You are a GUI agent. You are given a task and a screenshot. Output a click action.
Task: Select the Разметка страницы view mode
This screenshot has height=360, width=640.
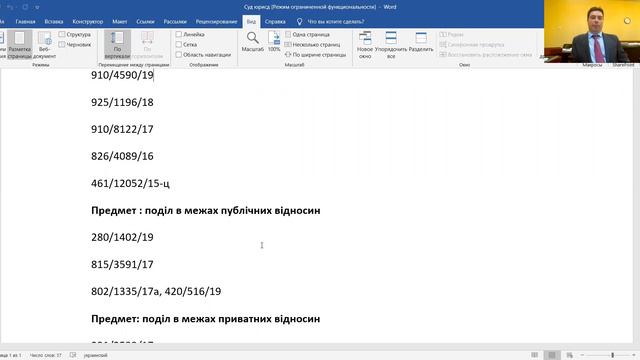point(19,44)
